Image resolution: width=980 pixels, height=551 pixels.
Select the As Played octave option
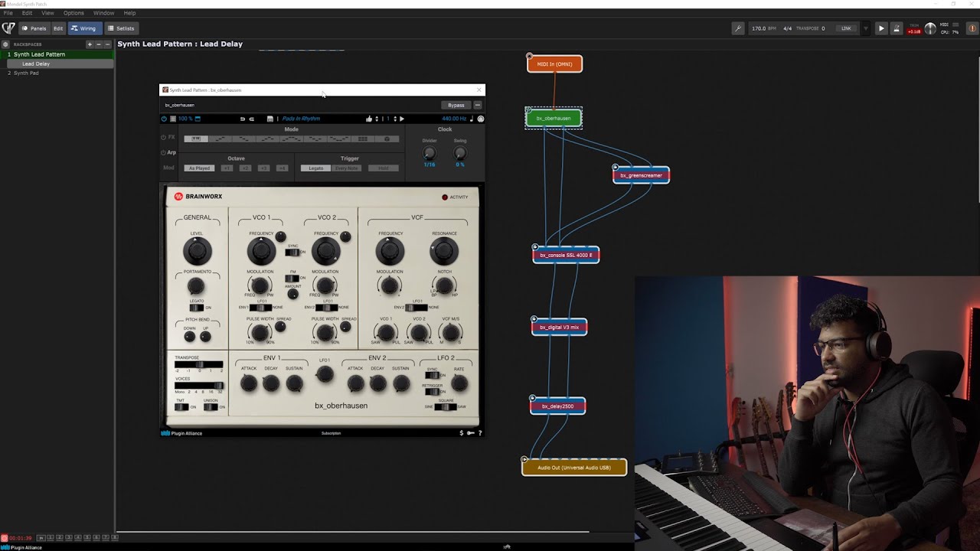click(x=199, y=168)
